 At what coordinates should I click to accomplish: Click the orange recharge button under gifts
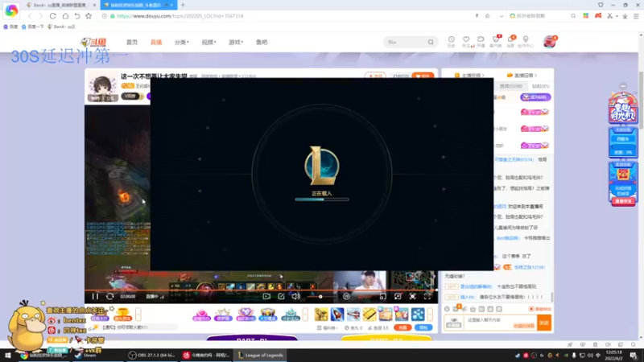click(x=402, y=327)
